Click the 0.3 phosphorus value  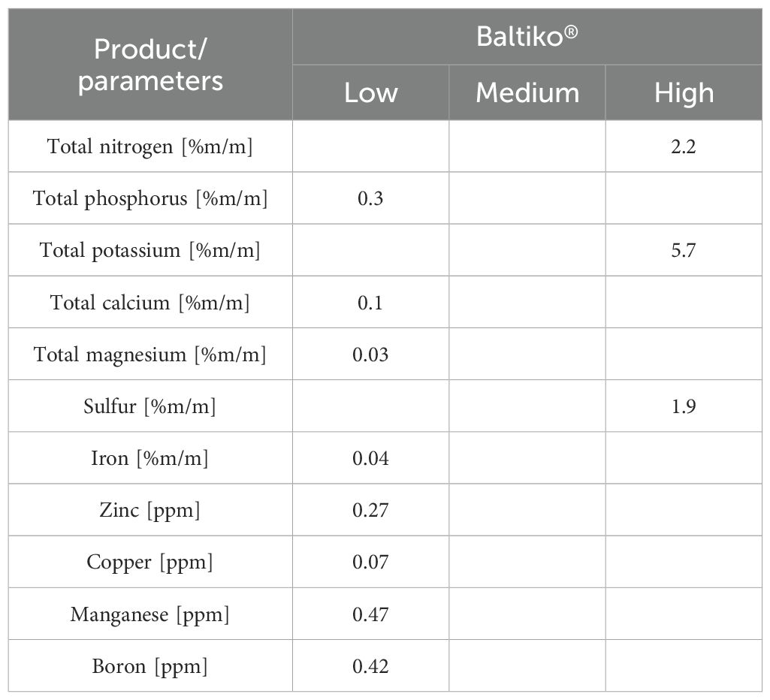tap(370, 198)
